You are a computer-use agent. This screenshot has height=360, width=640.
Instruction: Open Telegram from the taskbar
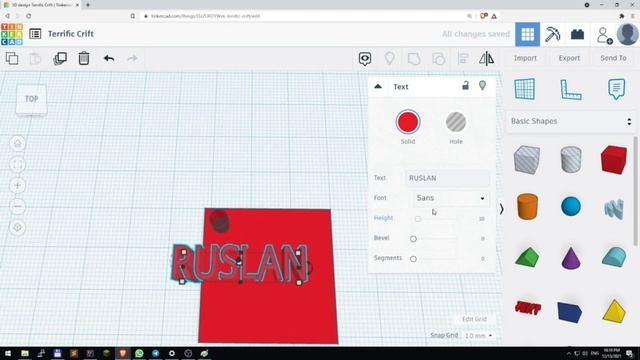click(x=156, y=353)
